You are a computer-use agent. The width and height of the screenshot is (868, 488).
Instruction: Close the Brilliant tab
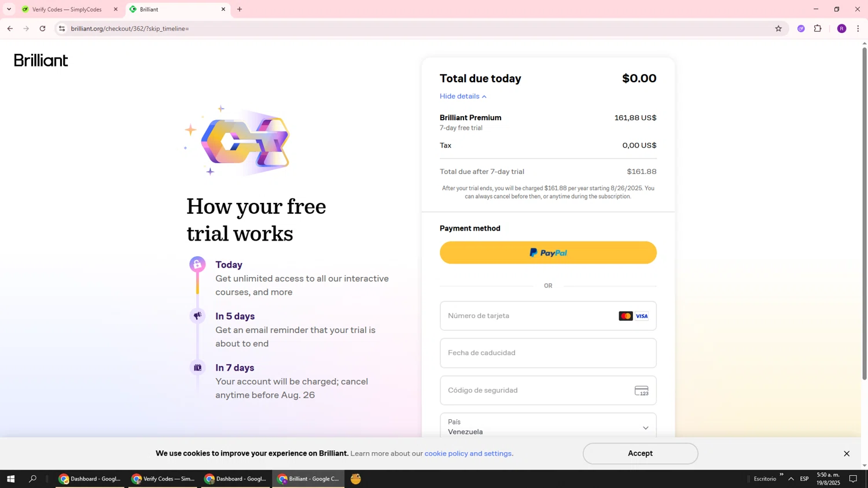pos(223,9)
